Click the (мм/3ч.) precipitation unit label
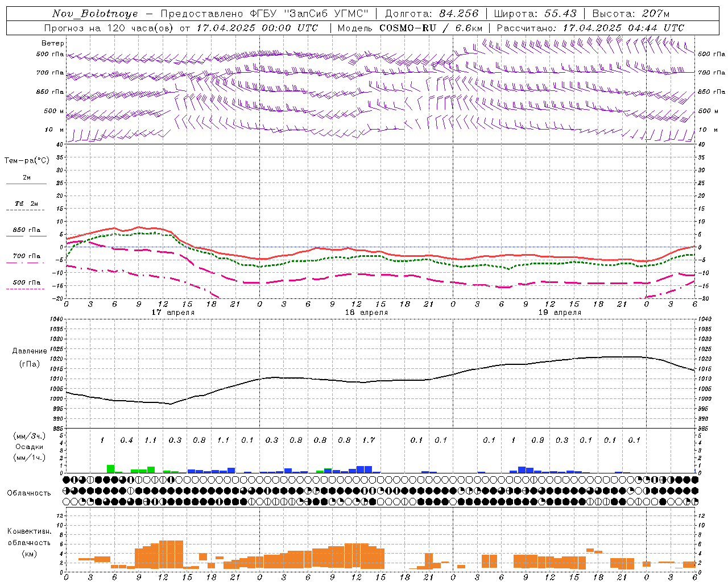The image size is (728, 582). [29, 436]
